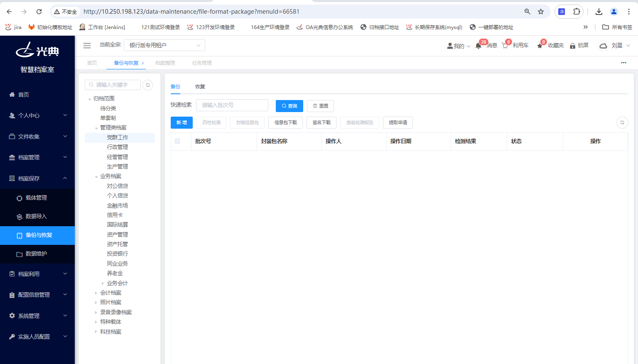
Task: Click the cloud icon near username
Action: pos(603,46)
